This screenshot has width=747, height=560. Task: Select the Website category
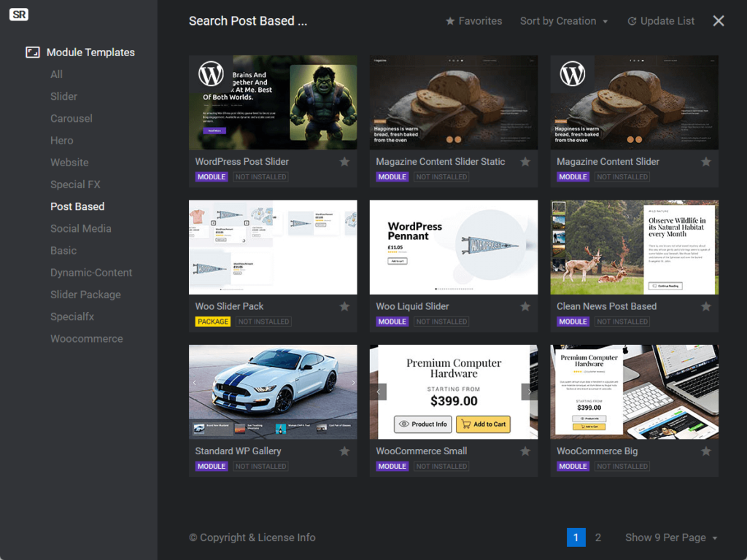[x=69, y=163]
